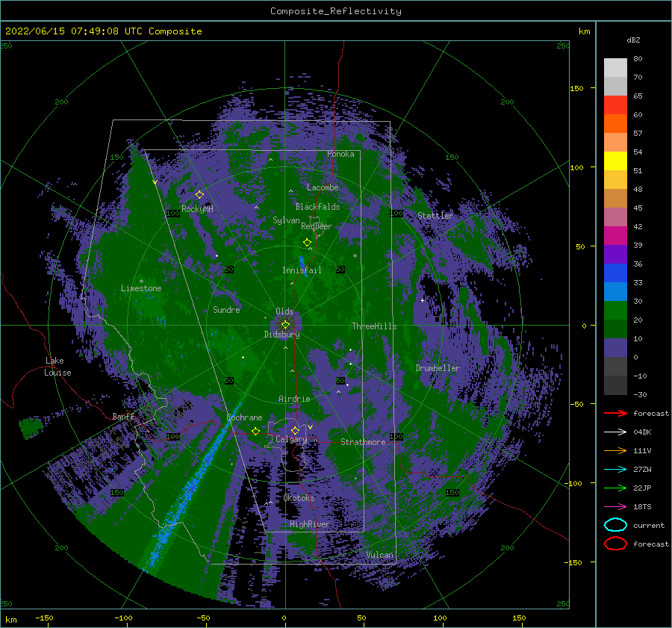Click the Lake Louise label
Image resolution: width=672 pixels, height=628 pixels.
[x=57, y=367]
